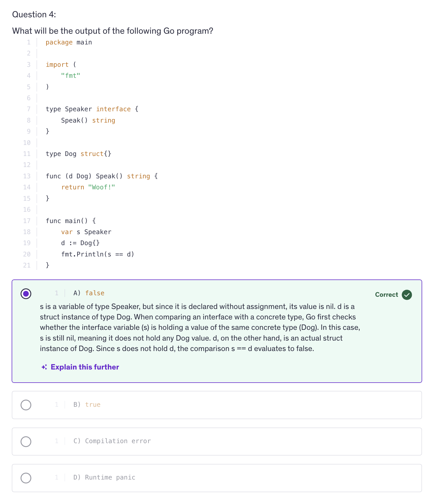Click the Correct status label
The image size is (435, 504).
[386, 295]
